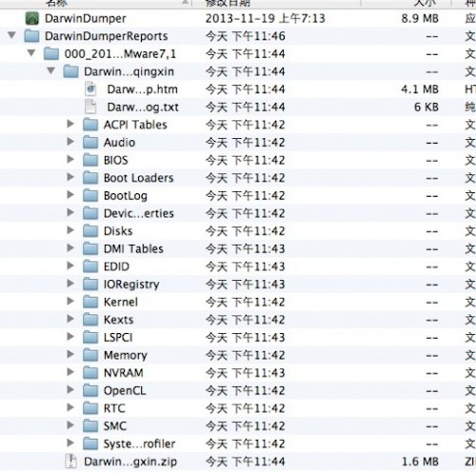This screenshot has width=476, height=473.
Task: Click the OpenCL folder icon
Action: pyautogui.click(x=90, y=390)
